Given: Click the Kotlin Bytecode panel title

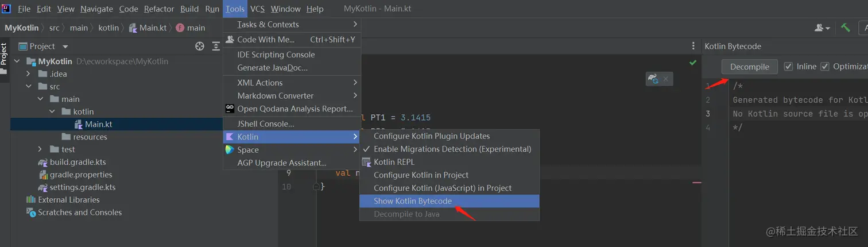Looking at the screenshot, I should [733, 47].
